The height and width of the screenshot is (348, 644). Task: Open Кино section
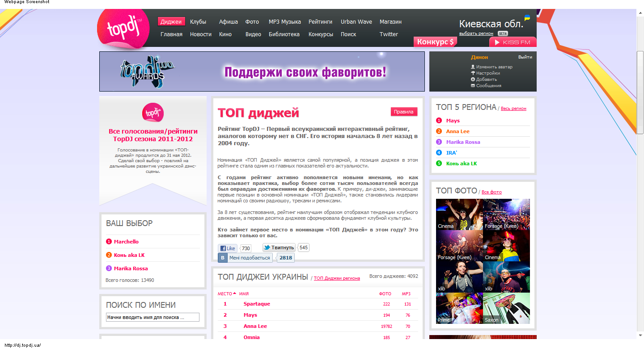click(225, 34)
